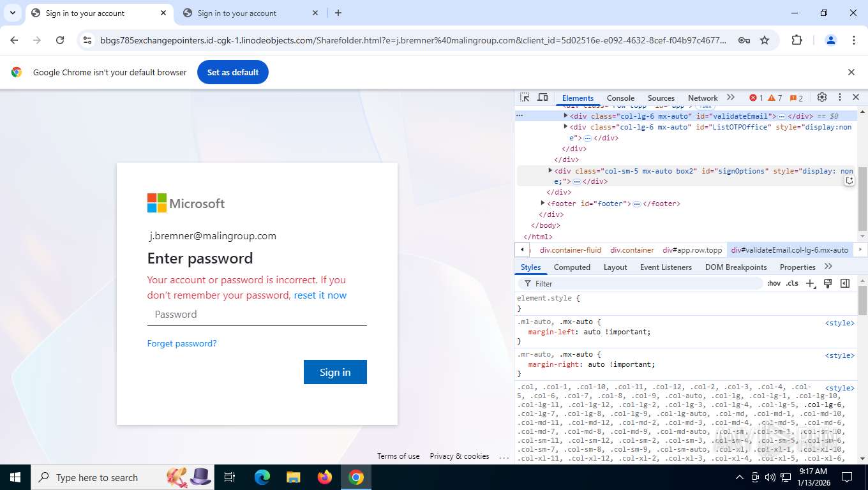Viewport: 868px width, 490px height.
Task: Toggle the .cls class editor
Action: [792, 283]
